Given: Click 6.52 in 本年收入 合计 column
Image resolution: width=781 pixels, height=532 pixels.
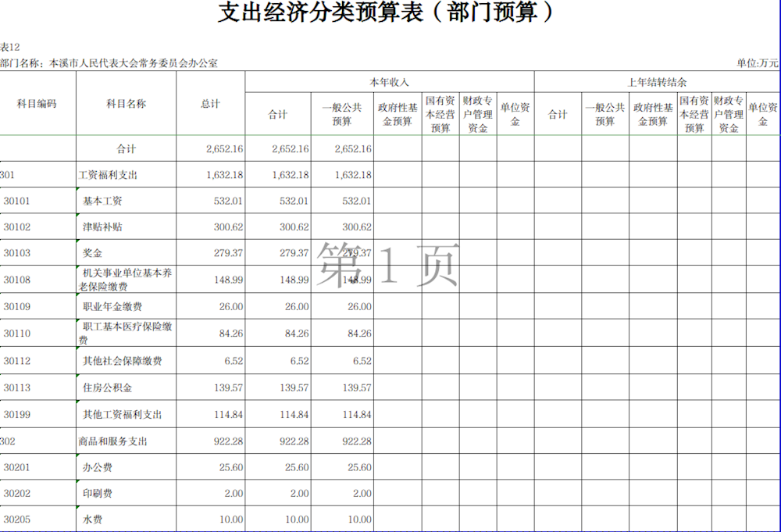Looking at the screenshot, I should (x=299, y=361).
